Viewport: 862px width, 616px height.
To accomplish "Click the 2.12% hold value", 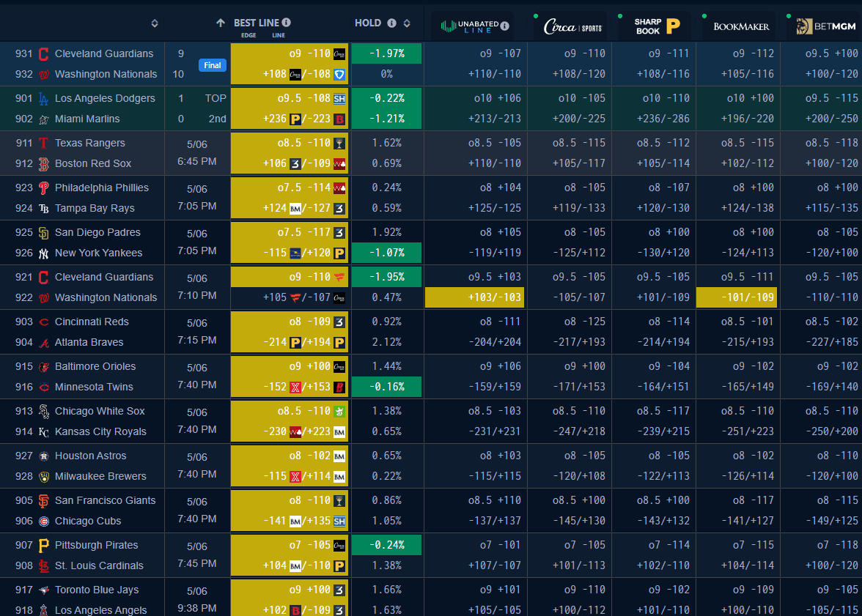I will point(386,342).
